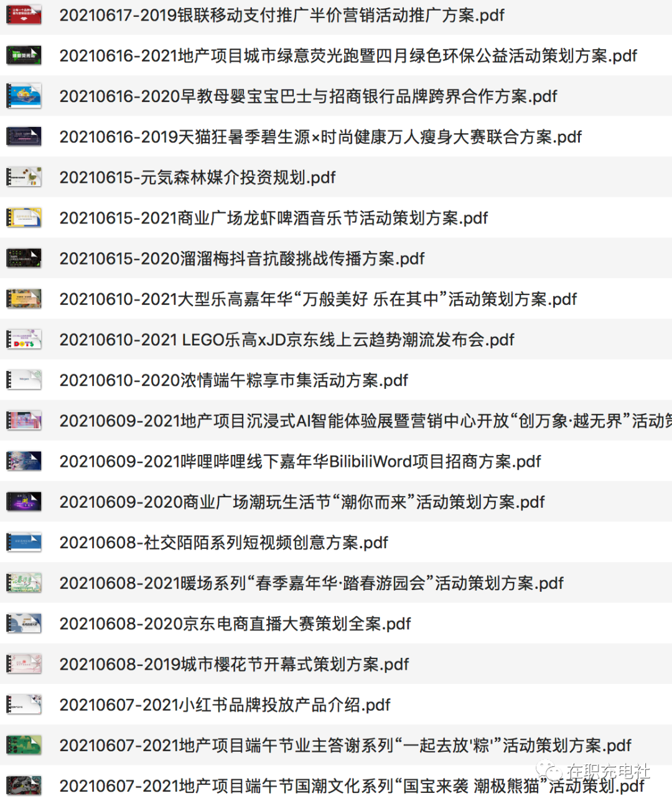Select the 哔哩哔哩线下嘉年华 file icon
The image size is (672, 801).
coord(24,461)
